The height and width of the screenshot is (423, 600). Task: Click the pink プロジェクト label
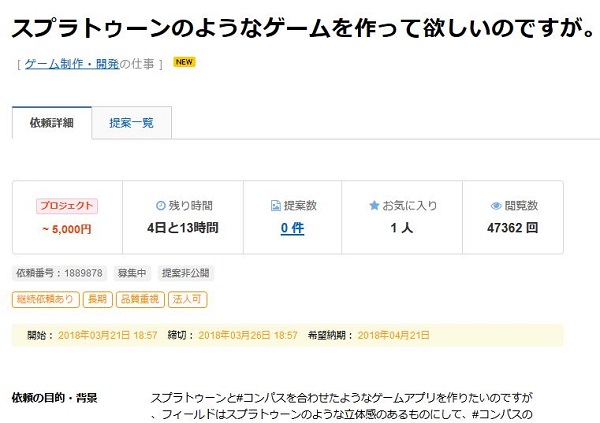[x=67, y=206]
